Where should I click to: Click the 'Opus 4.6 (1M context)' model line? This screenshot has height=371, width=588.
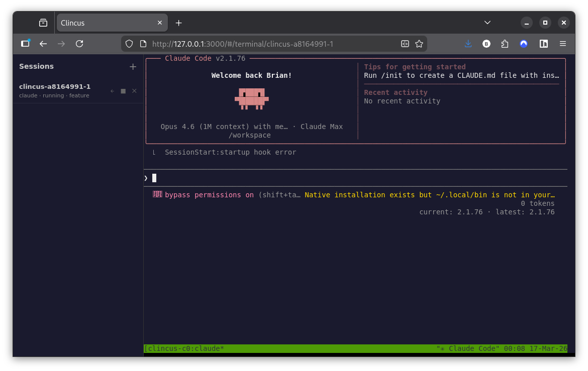click(x=252, y=127)
